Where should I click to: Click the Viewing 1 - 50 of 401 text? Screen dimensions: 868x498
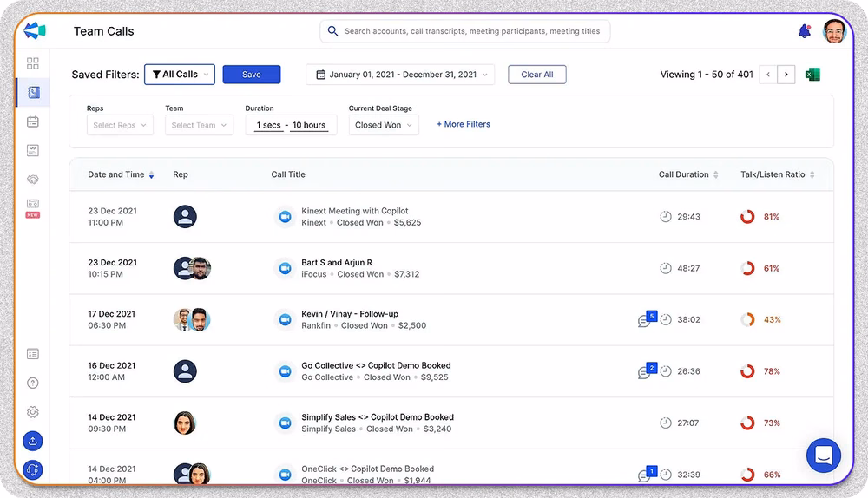coord(707,74)
